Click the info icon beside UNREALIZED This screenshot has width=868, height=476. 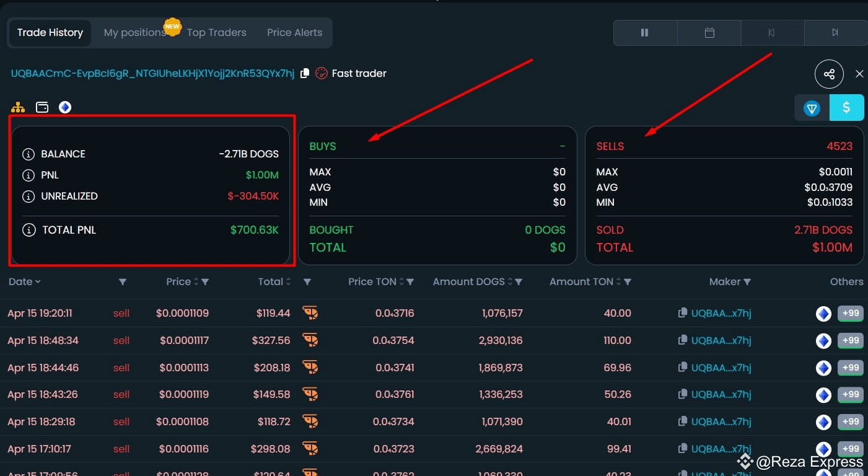tap(28, 196)
